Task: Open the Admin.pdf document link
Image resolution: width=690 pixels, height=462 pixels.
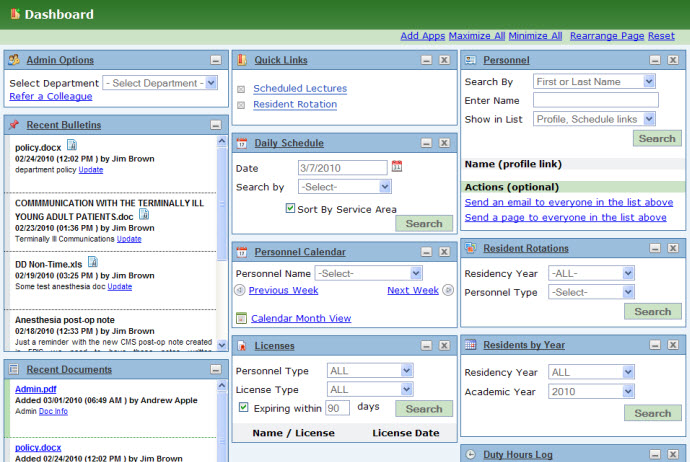Action: click(36, 389)
